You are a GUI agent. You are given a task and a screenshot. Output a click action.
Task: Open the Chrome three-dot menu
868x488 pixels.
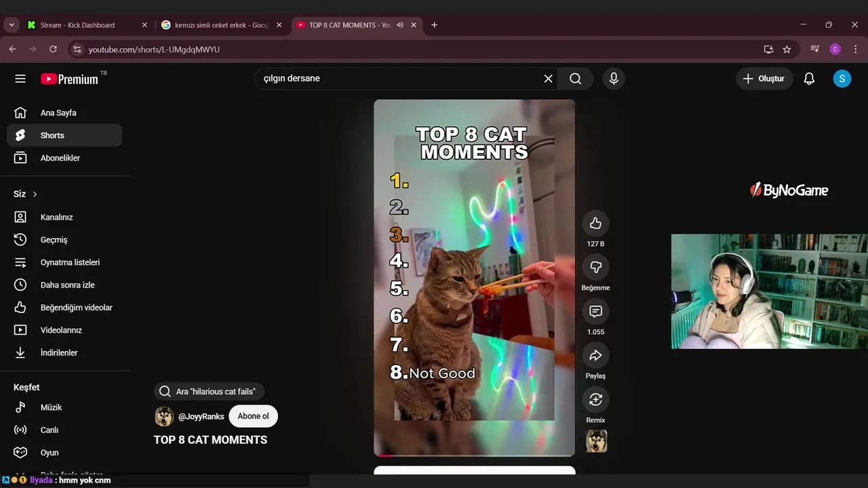click(855, 49)
